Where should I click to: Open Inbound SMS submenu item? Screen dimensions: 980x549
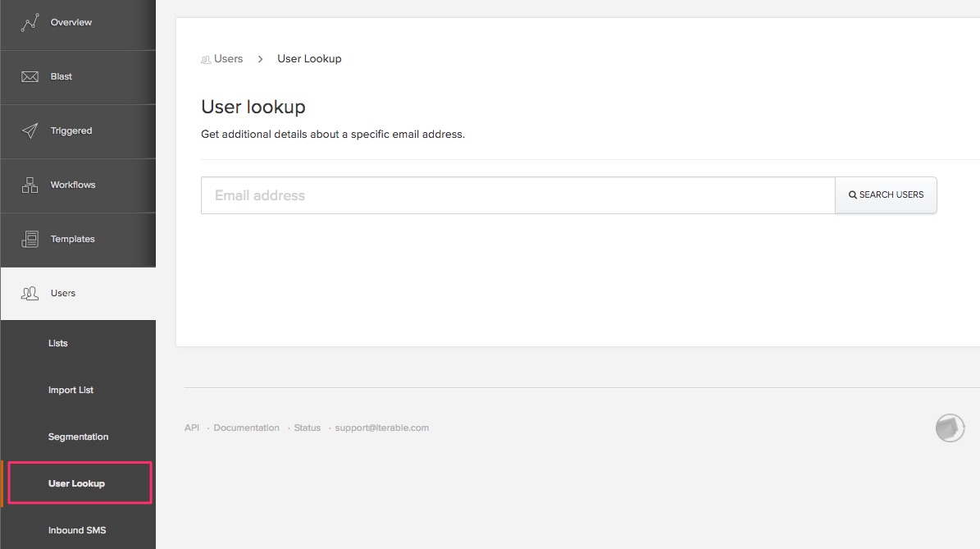click(78, 529)
